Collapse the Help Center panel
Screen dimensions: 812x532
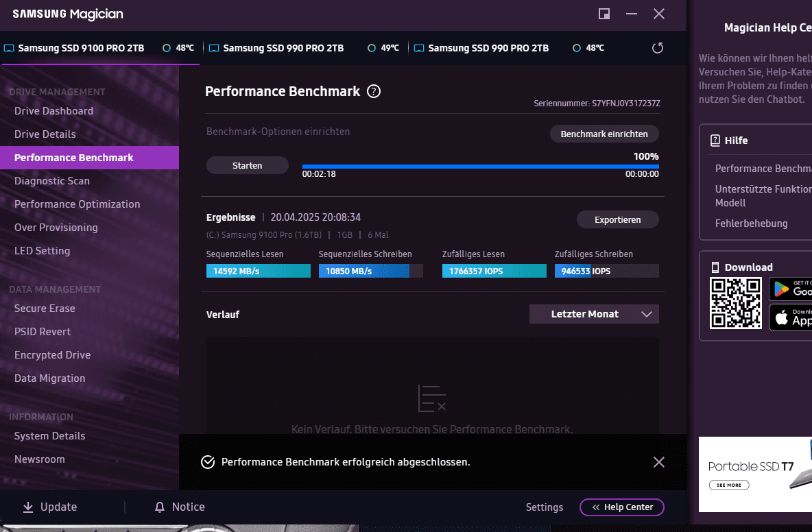click(x=622, y=507)
